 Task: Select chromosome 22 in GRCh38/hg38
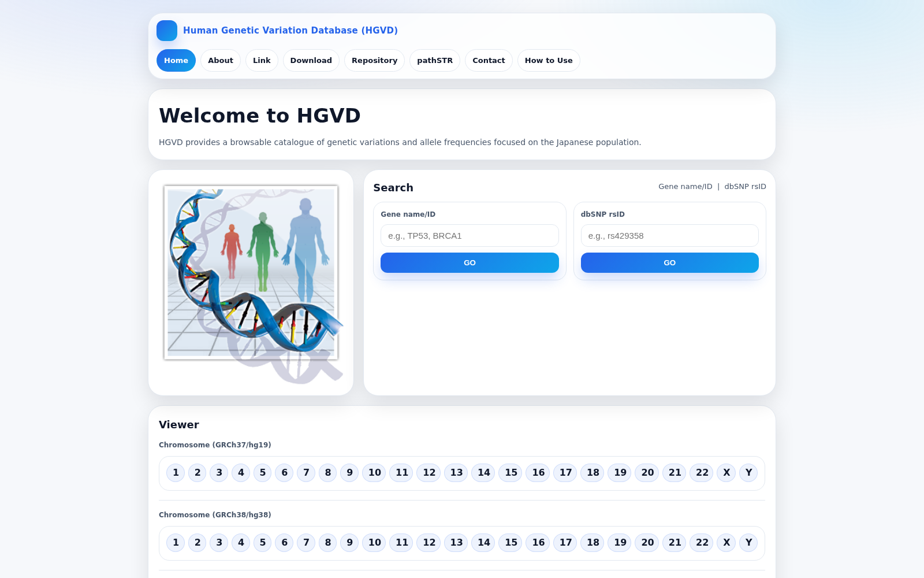pos(702,543)
